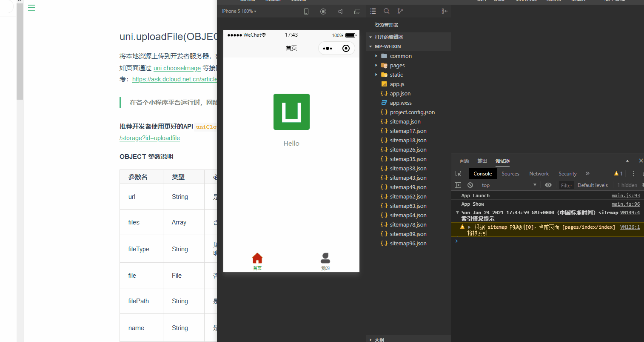Open mini program capsule menu dots

click(328, 48)
